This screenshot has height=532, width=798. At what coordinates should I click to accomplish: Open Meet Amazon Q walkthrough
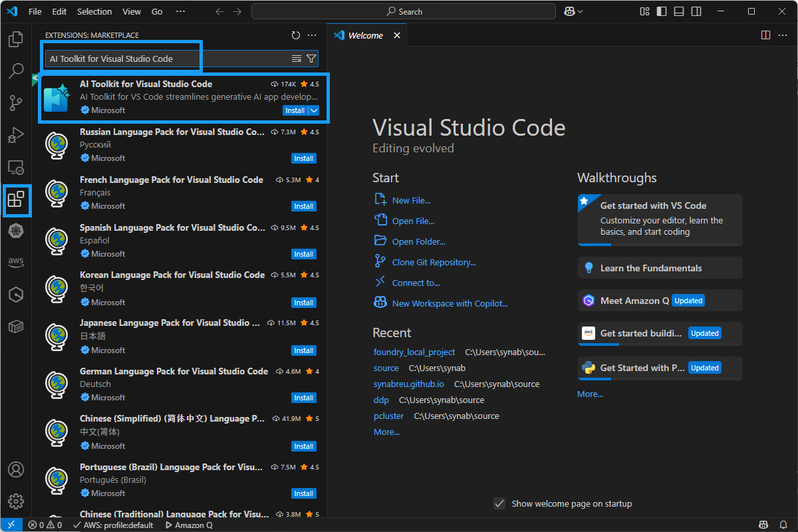660,301
